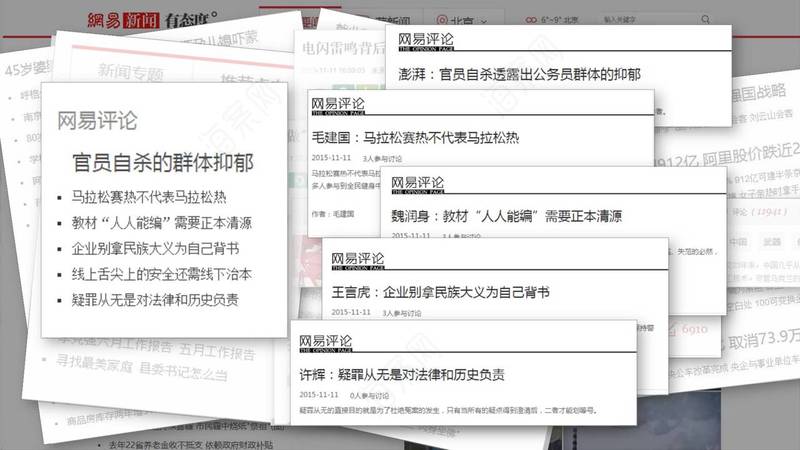Select bullet 马拉松赛热不代表马拉松热 on left card
The height and width of the screenshot is (450, 800).
[149, 197]
